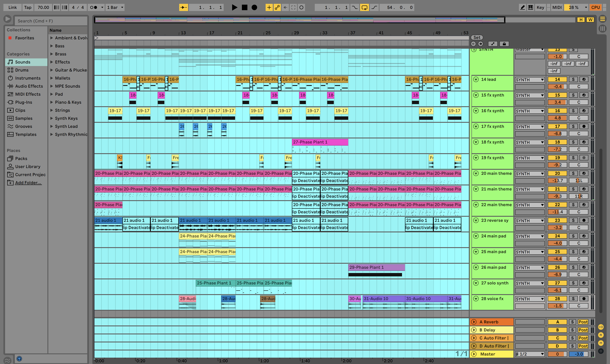Viewport: 610px width, 364px height.
Task: Toggle Key map mode button
Action: coord(540,7)
